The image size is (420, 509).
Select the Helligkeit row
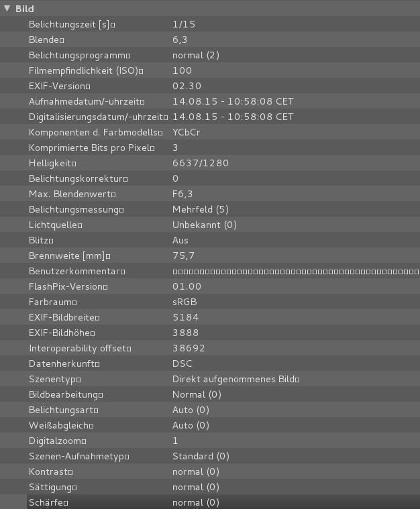(52, 163)
